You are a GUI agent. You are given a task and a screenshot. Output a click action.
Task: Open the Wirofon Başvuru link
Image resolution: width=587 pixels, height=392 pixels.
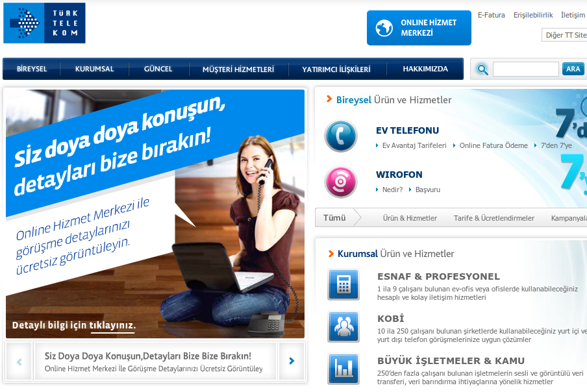pyautogui.click(x=427, y=190)
